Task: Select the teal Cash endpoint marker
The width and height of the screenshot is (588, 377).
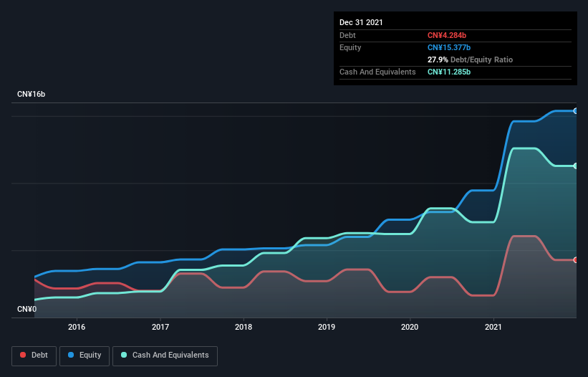Action: (x=576, y=166)
